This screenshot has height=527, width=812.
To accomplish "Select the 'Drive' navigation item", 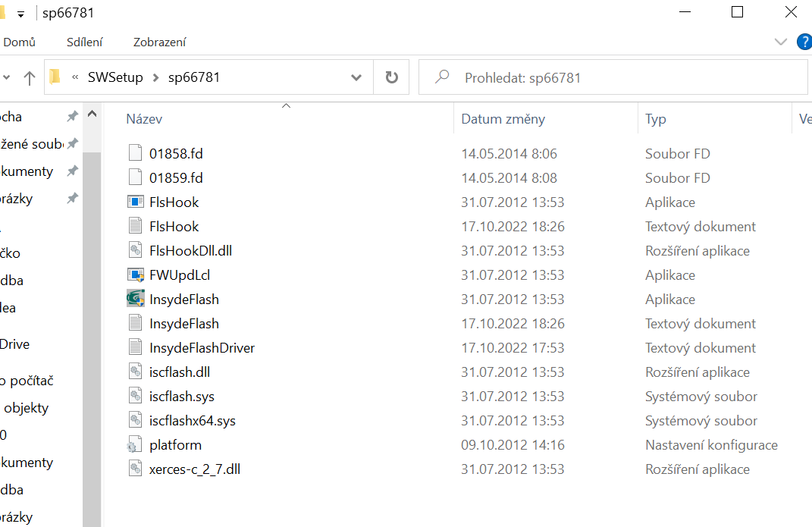I will pyautogui.click(x=15, y=343).
